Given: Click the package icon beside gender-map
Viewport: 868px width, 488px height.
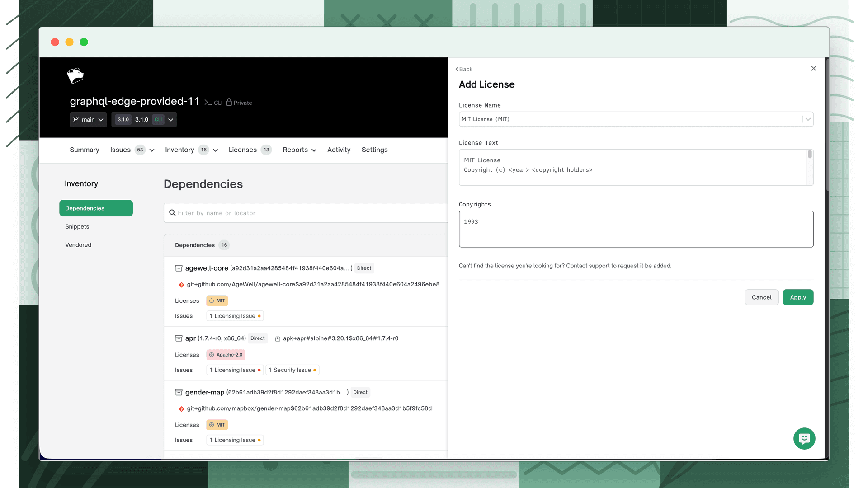Looking at the screenshot, I should pyautogui.click(x=179, y=393).
